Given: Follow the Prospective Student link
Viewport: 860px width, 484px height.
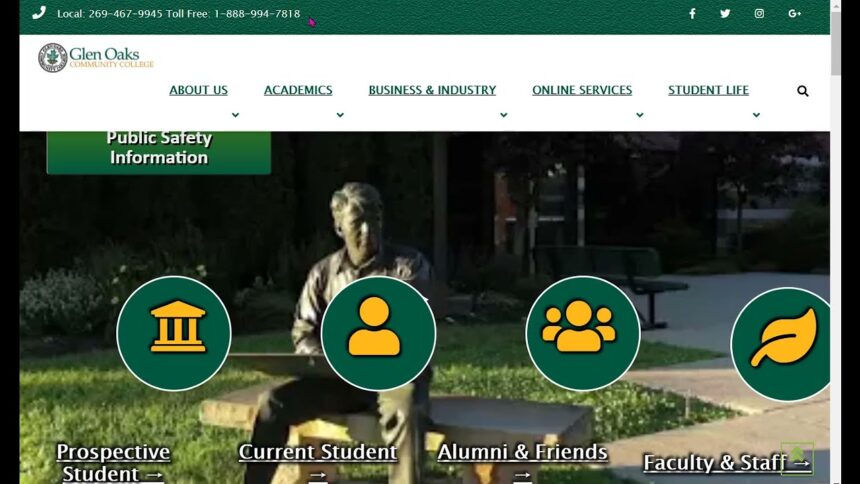Looking at the screenshot, I should tap(113, 462).
